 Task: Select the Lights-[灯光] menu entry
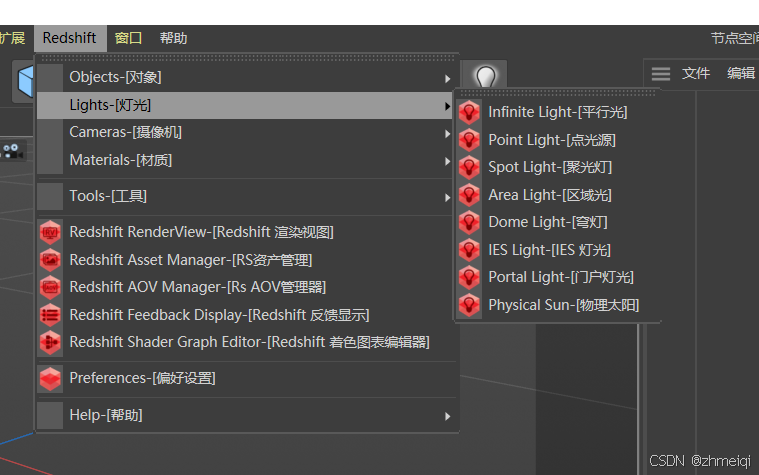point(246,105)
